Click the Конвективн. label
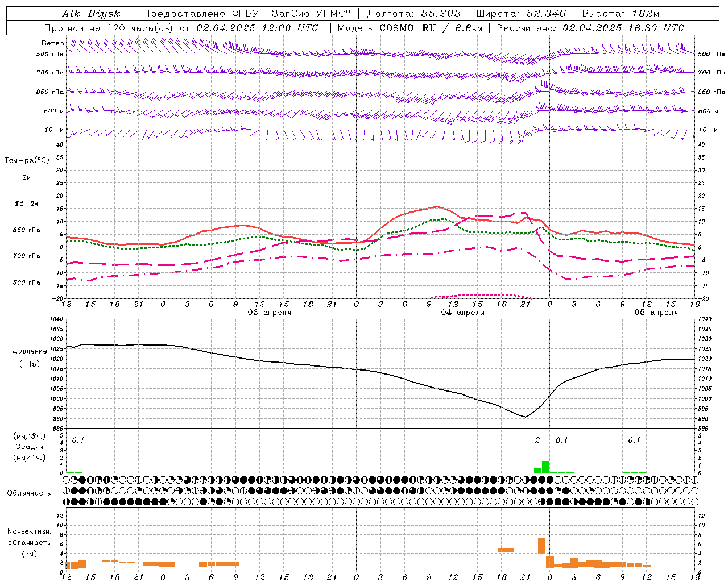The height and width of the screenshot is (582, 728). click(x=30, y=531)
